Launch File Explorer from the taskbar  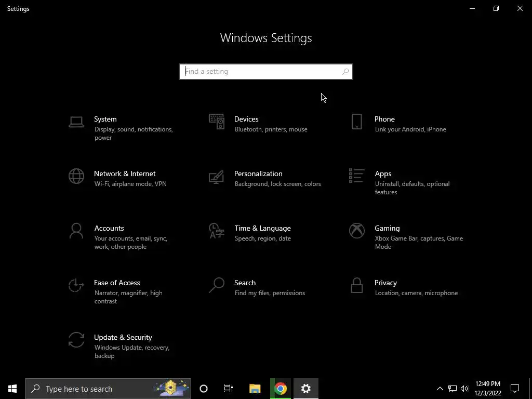coord(255,389)
